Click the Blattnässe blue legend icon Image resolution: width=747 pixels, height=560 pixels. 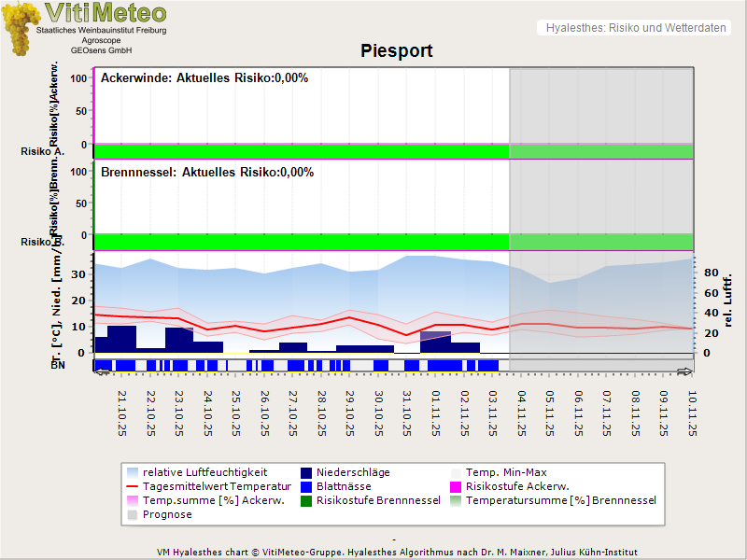click(307, 486)
